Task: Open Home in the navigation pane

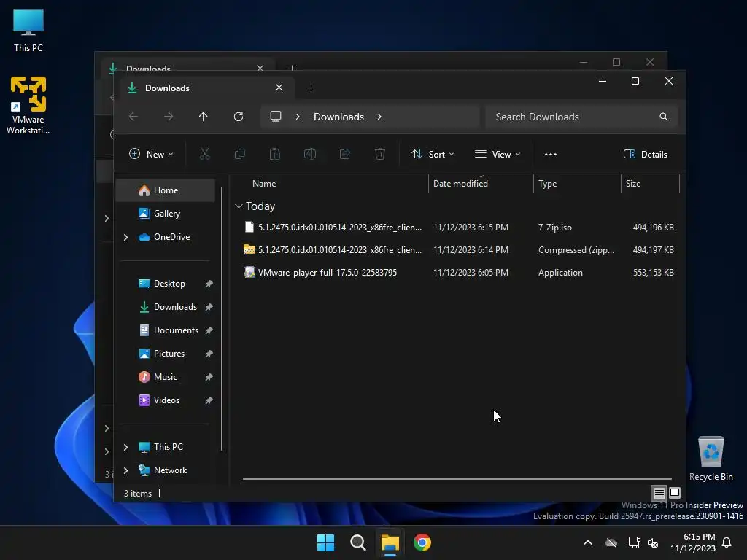Action: 166,190
